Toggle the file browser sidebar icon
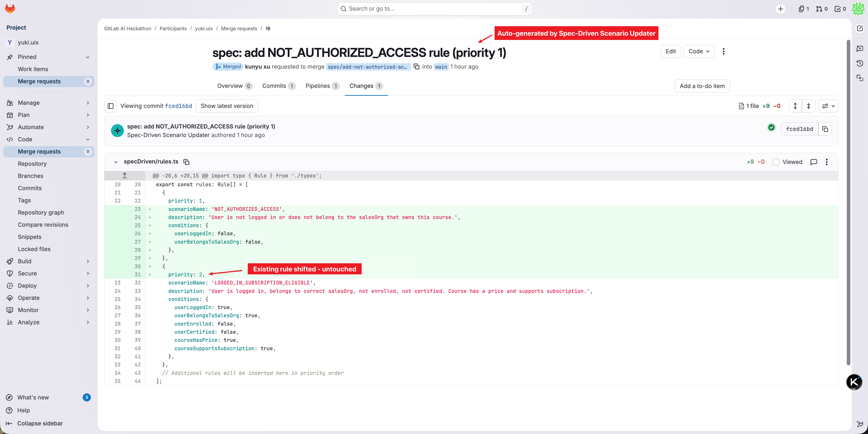The width and height of the screenshot is (868, 434). pos(111,106)
